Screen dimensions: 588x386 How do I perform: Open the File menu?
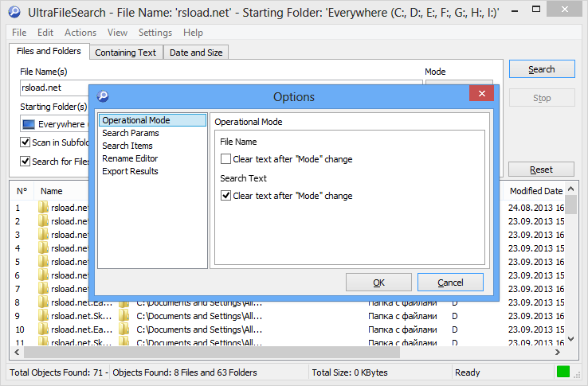click(19, 33)
